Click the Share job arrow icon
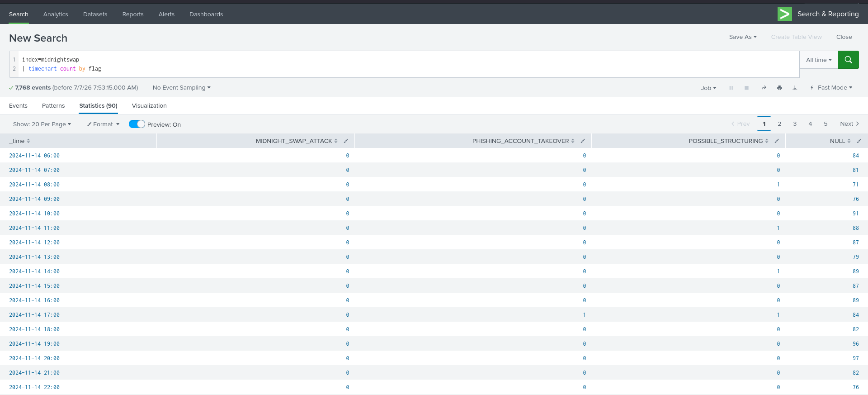The image size is (868, 395). 764,88
